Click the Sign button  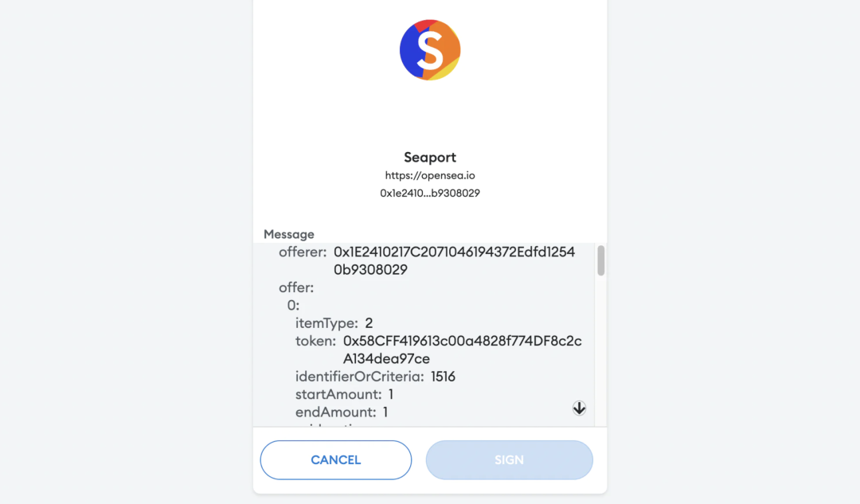click(509, 459)
